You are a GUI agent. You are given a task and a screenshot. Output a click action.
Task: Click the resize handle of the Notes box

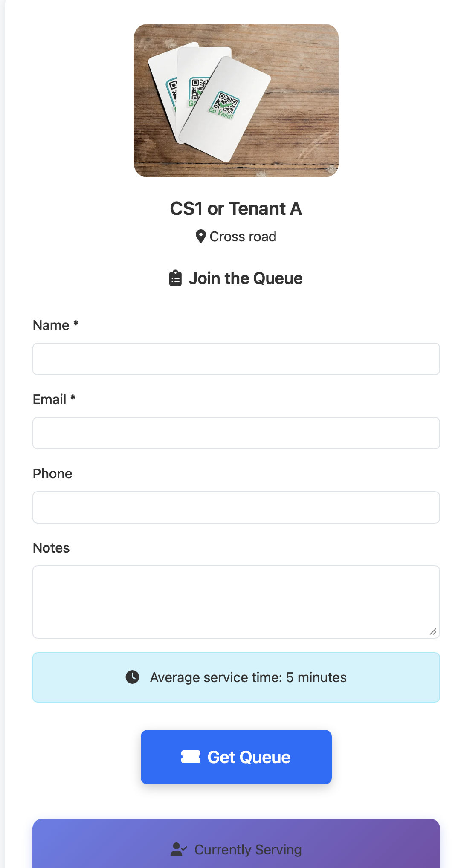[433, 631]
